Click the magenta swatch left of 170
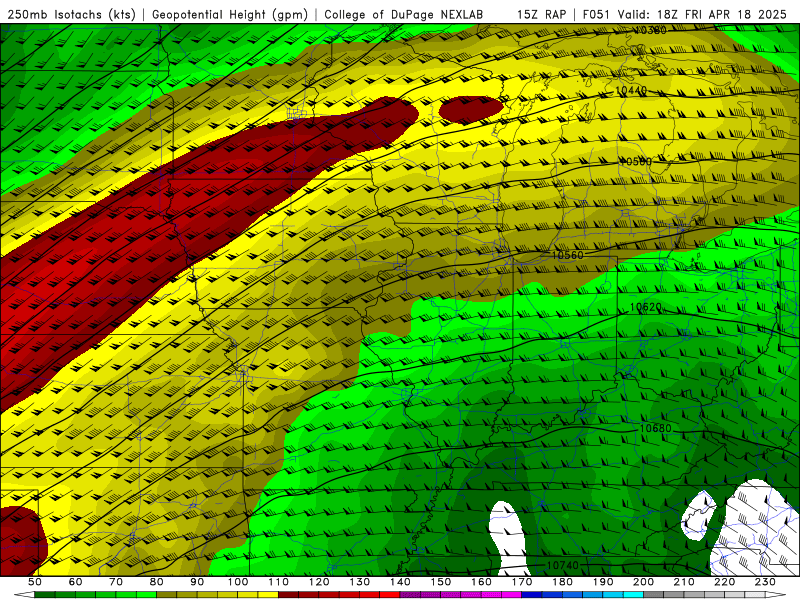The height and width of the screenshot is (600, 800). (x=511, y=595)
